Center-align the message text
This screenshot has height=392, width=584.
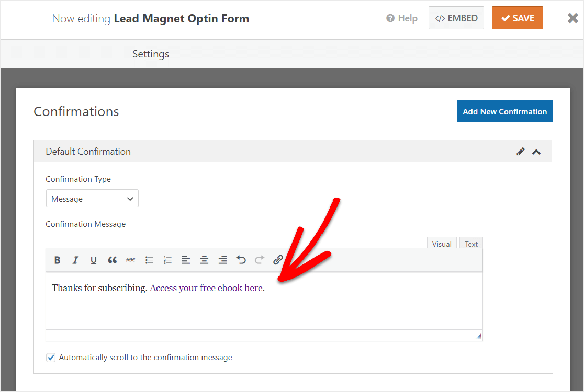click(x=204, y=260)
